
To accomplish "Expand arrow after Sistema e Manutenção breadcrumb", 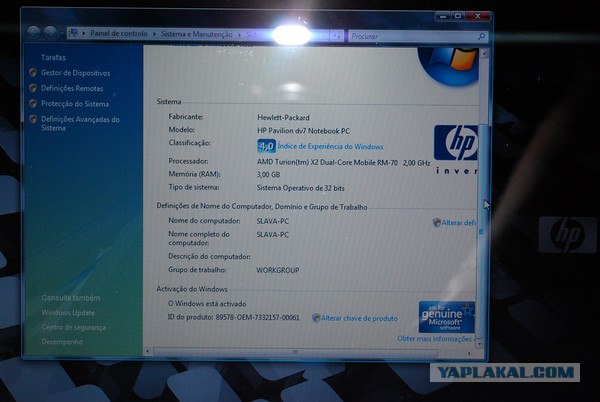I will click(x=239, y=35).
